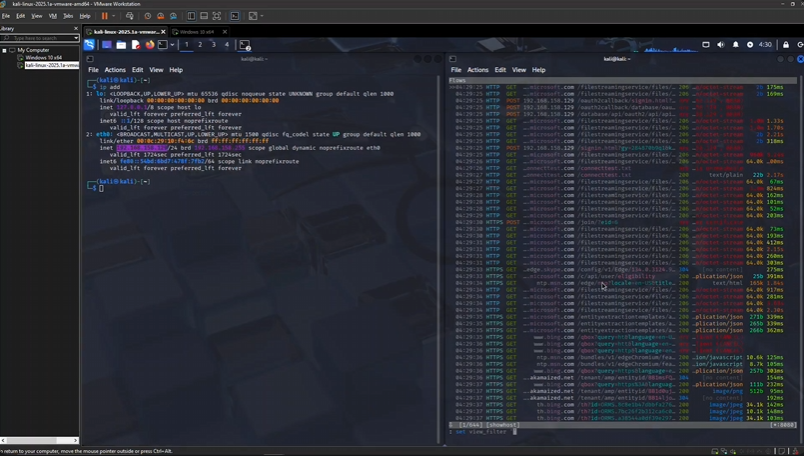The width and height of the screenshot is (804, 456).
Task: Open VMware Tabs menu
Action: [x=68, y=16]
